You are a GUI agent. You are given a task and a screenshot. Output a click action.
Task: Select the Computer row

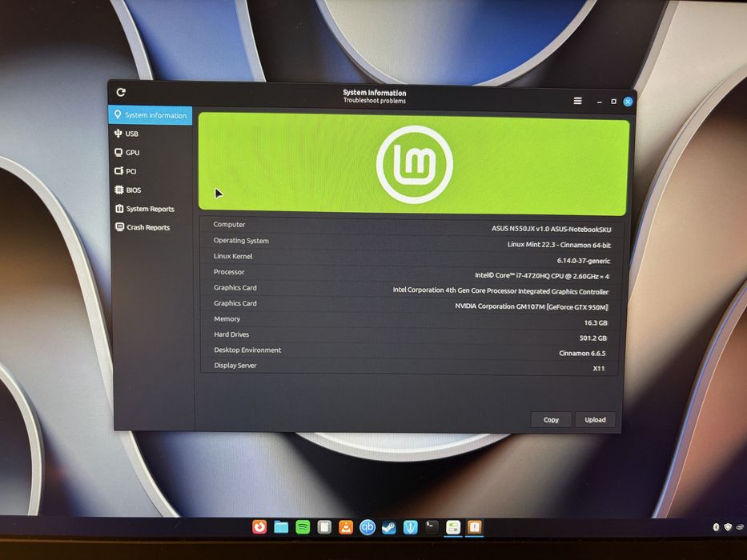tap(412, 226)
